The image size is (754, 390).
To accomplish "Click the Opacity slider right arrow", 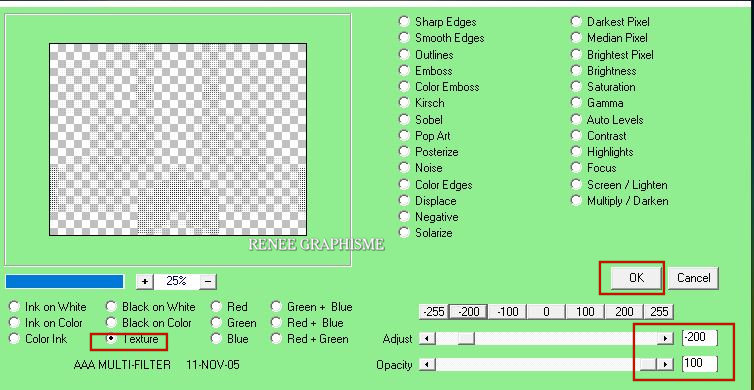I will (x=665, y=365).
